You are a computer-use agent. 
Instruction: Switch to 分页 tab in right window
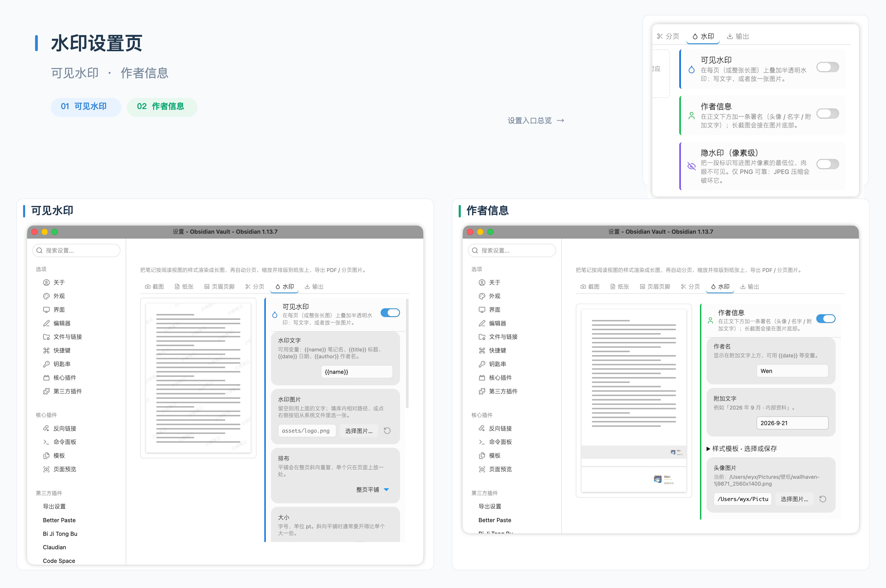click(x=690, y=286)
